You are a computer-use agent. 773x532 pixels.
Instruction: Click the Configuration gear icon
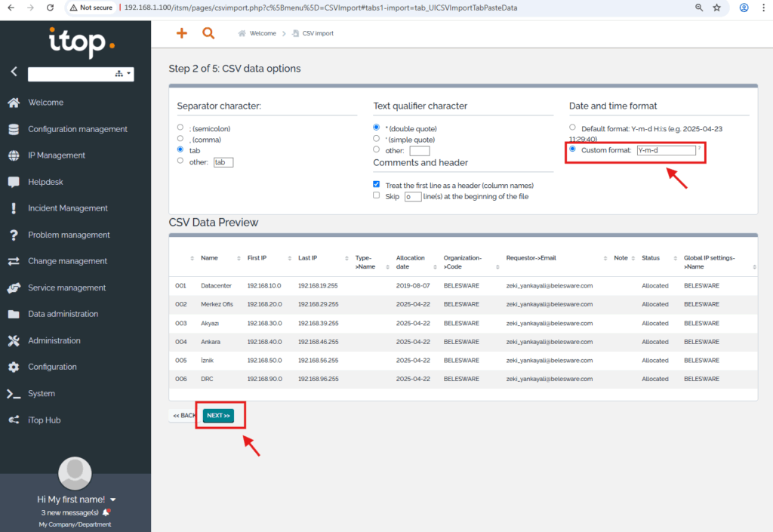point(14,367)
